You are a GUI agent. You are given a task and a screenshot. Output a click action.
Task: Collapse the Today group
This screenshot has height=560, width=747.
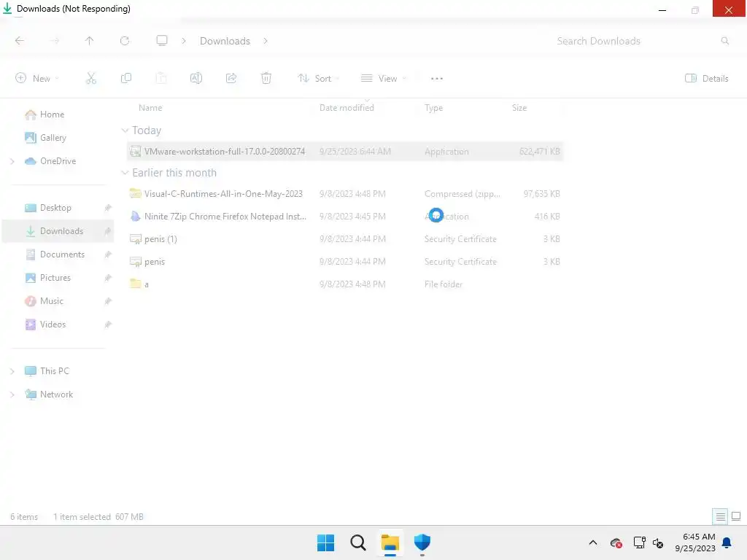(125, 131)
